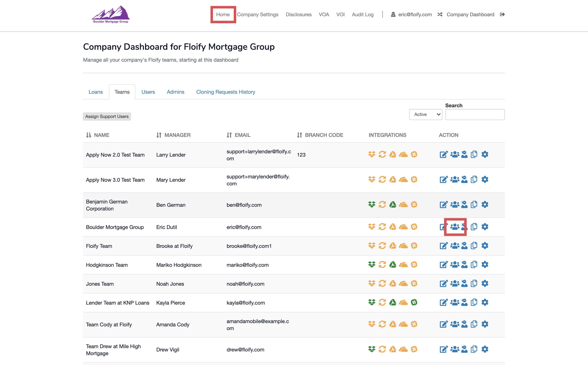Click the impersonate user icon for Jones Team
The height and width of the screenshot is (365, 588).
[464, 283]
